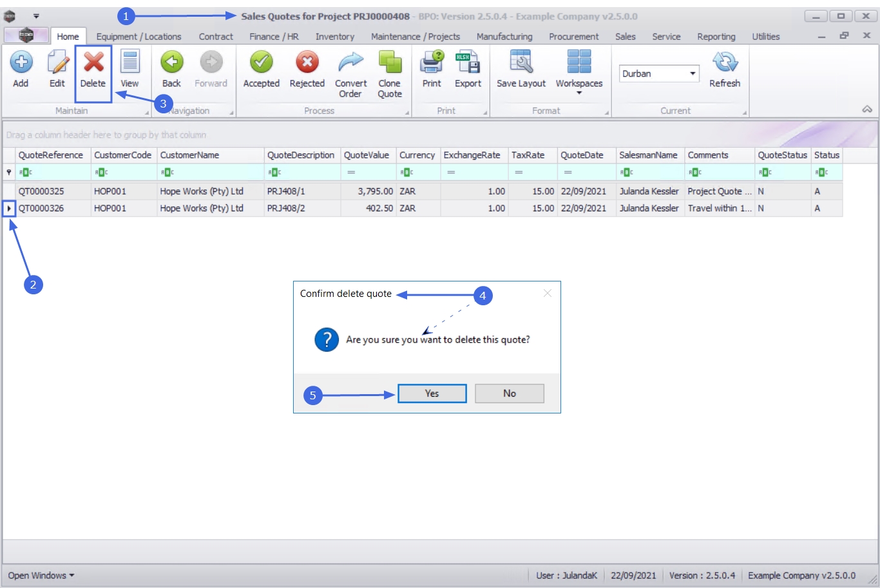This screenshot has width=880, height=588.
Task: Open the Durban site dropdown
Action: (693, 73)
